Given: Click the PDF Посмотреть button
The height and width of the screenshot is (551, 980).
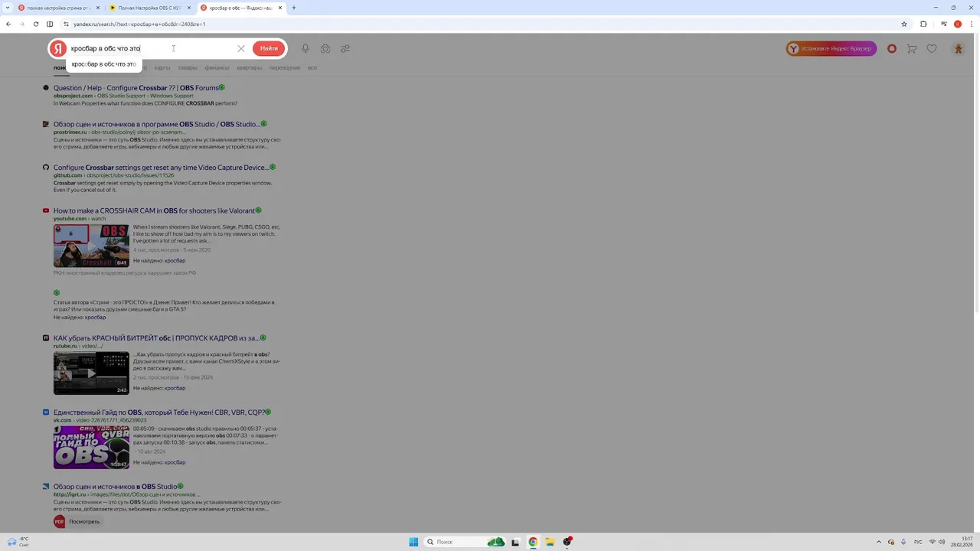Looking at the screenshot, I should coord(77,522).
